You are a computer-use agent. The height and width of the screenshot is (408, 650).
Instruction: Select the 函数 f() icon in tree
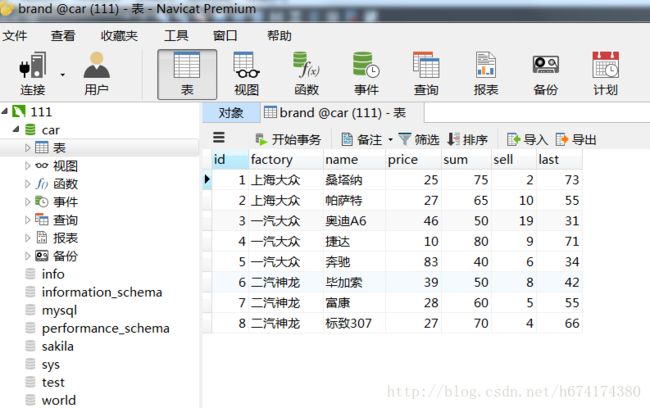click(42, 184)
